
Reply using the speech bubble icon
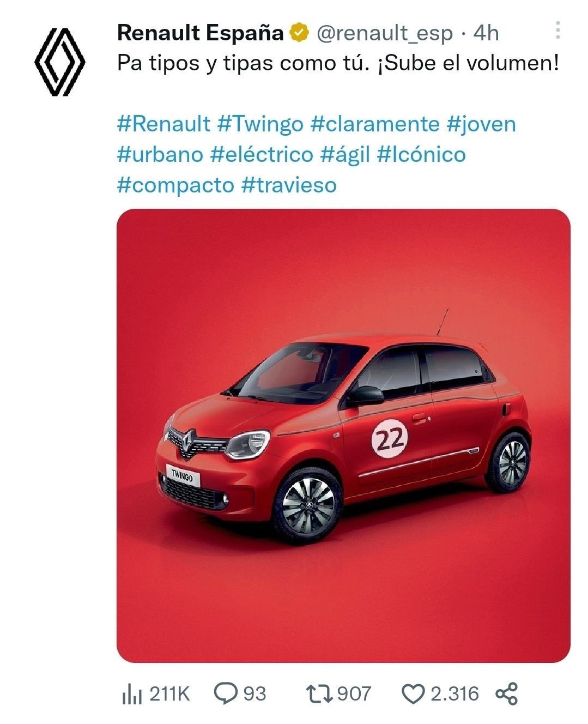225,693
